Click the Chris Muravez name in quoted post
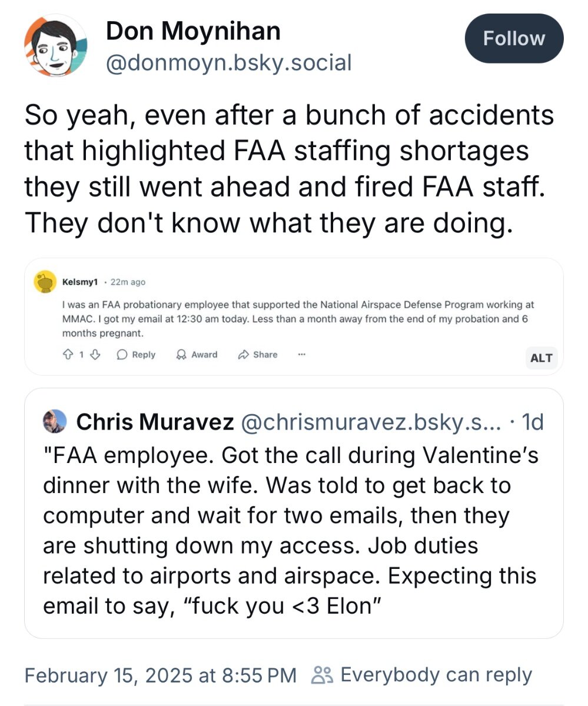Image resolution: width=588 pixels, height=706 pixels. [x=155, y=421]
